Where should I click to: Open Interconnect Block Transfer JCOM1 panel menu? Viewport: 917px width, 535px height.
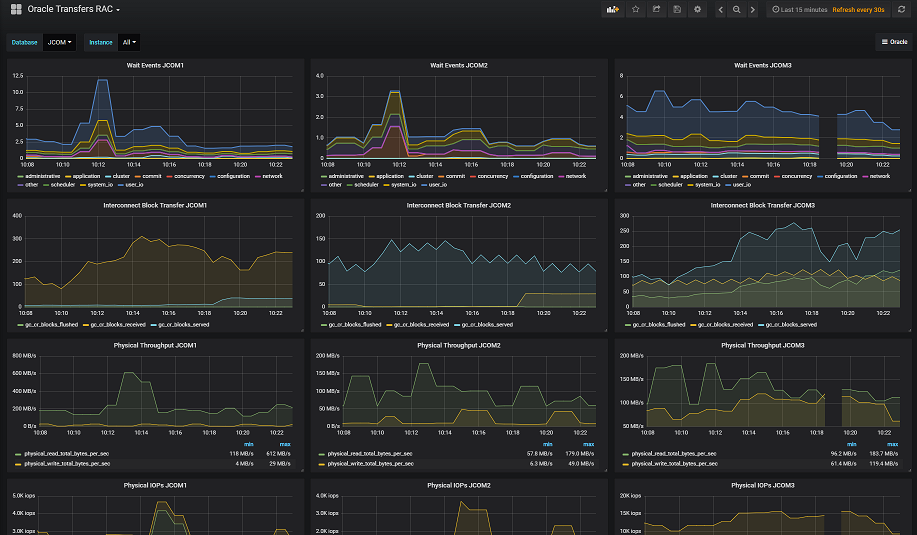click(x=155, y=205)
